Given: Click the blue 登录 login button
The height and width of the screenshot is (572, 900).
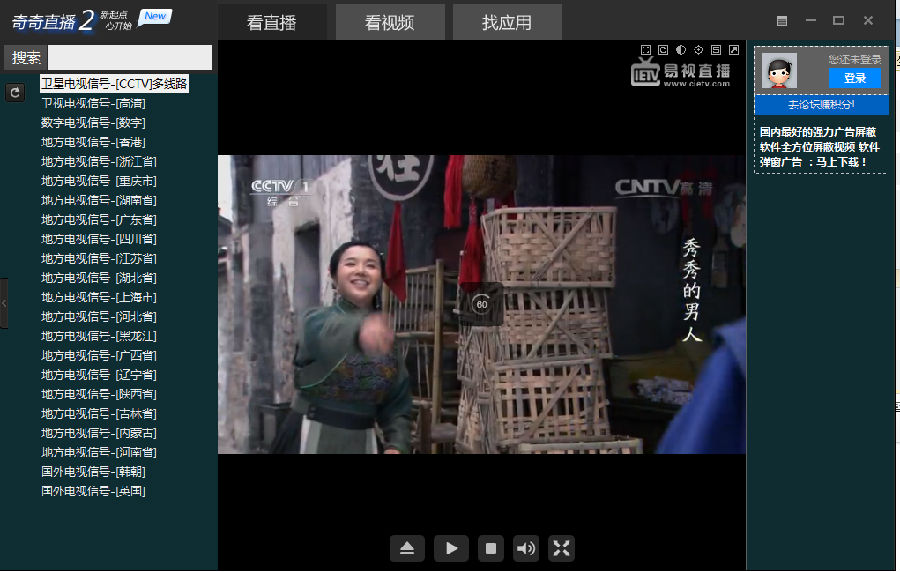Looking at the screenshot, I should [855, 78].
